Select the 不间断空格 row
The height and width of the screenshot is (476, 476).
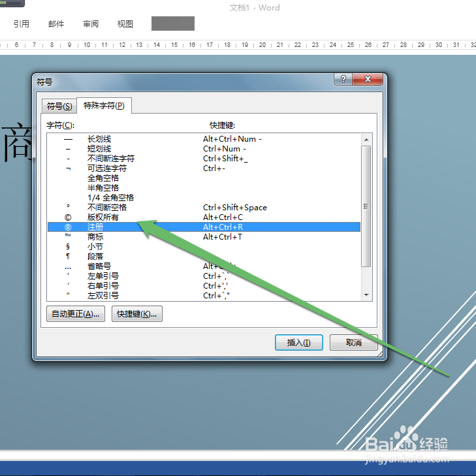pyautogui.click(x=204, y=208)
